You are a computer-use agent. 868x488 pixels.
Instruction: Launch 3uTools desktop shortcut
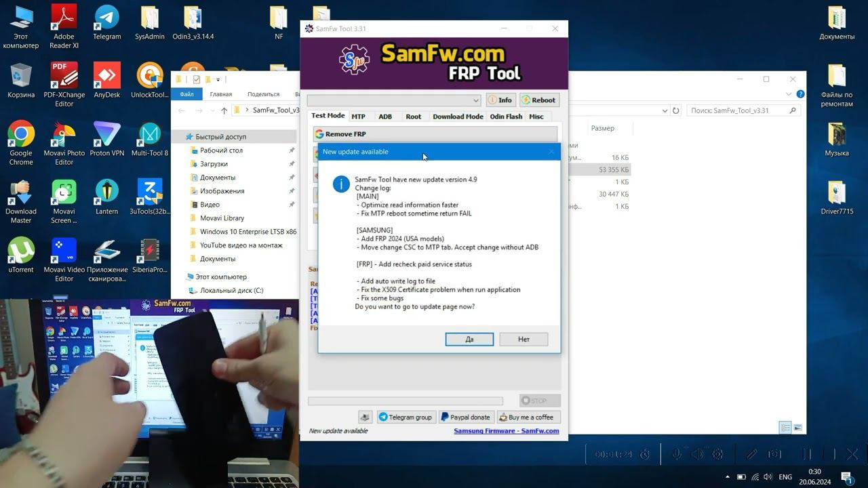(149, 197)
